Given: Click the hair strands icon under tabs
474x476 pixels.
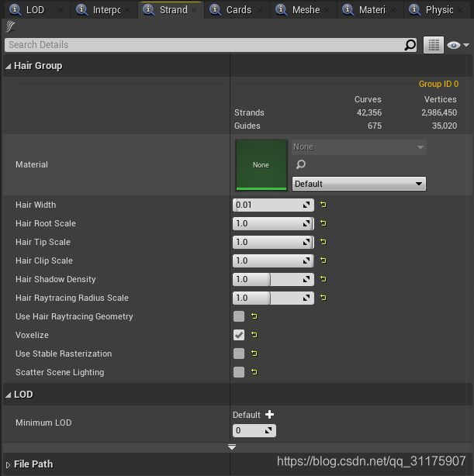Looking at the screenshot, I should 10,26.
